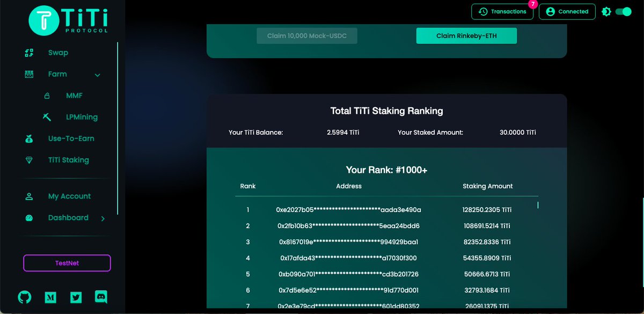Viewport: 644px width, 314px height.
Task: Open the Discord link icon
Action: [x=101, y=297]
